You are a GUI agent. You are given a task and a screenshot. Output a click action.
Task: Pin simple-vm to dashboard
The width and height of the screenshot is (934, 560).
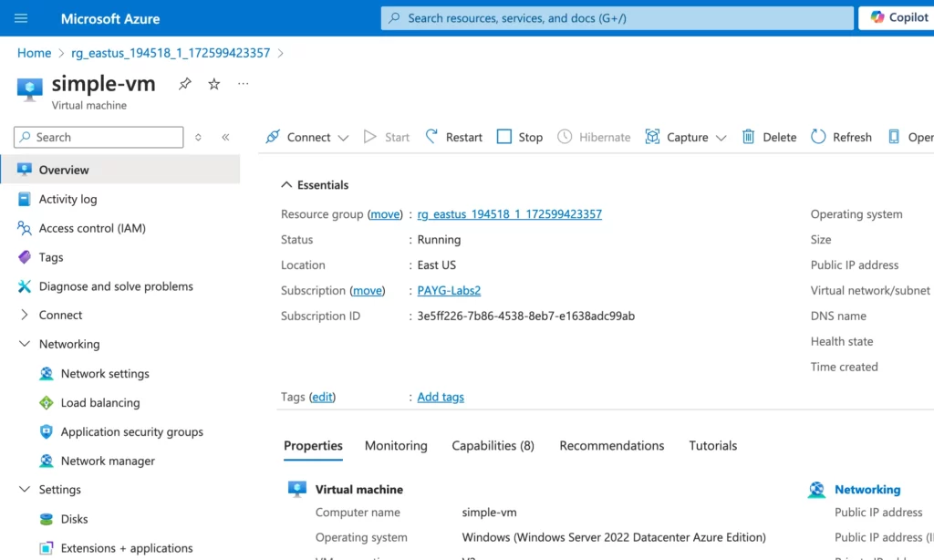184,84
